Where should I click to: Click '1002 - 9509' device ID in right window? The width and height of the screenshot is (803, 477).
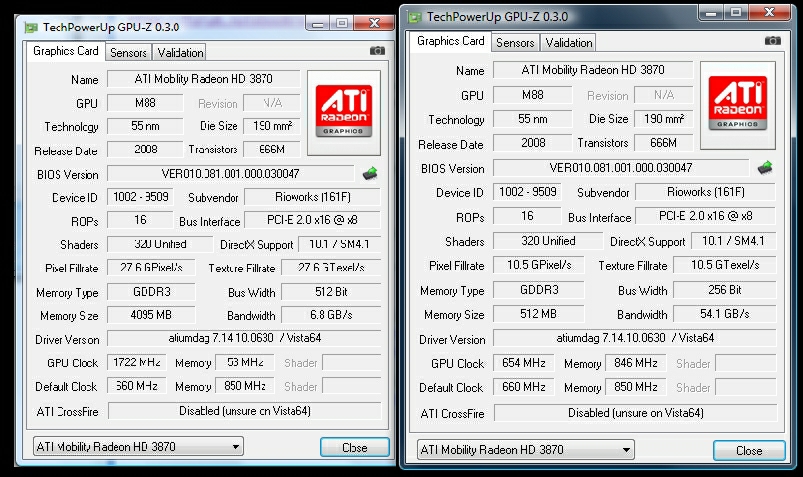coord(527,192)
